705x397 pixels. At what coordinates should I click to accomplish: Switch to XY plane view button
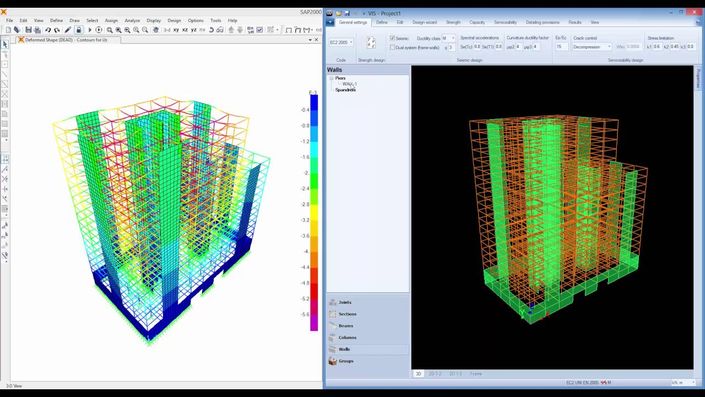click(x=176, y=30)
